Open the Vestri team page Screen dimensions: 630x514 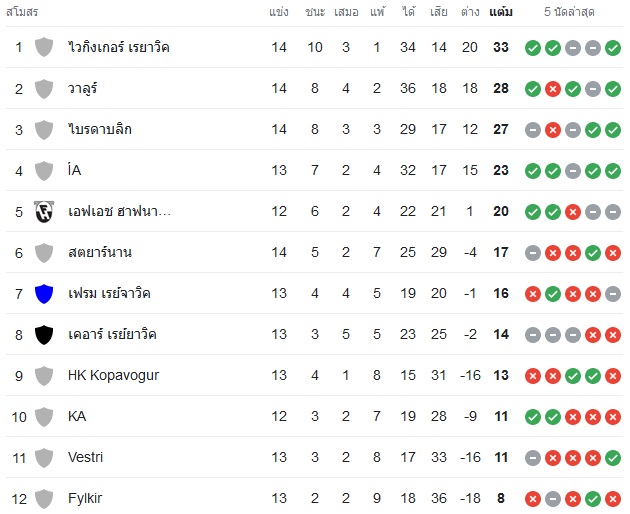[85, 457]
